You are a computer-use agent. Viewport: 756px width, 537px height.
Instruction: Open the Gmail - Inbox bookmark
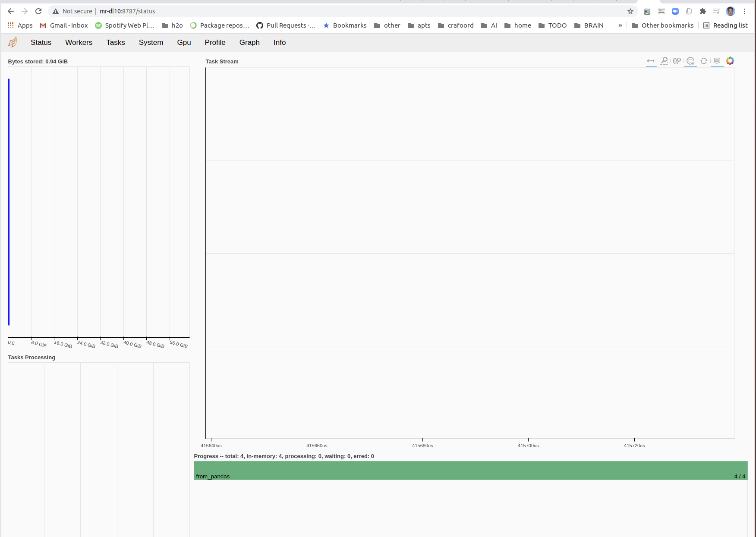tap(63, 25)
